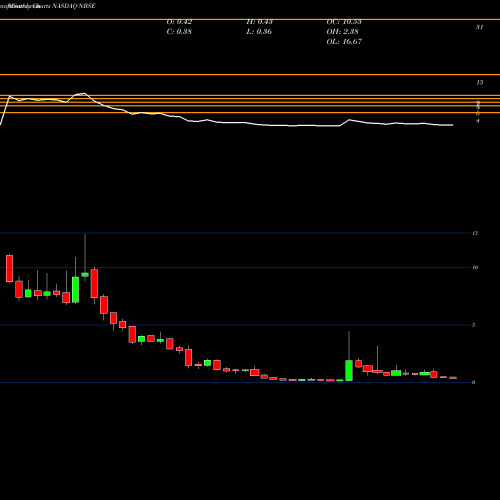Click the 'OL: 16.67' value
The image size is (500, 500).
(x=344, y=42)
